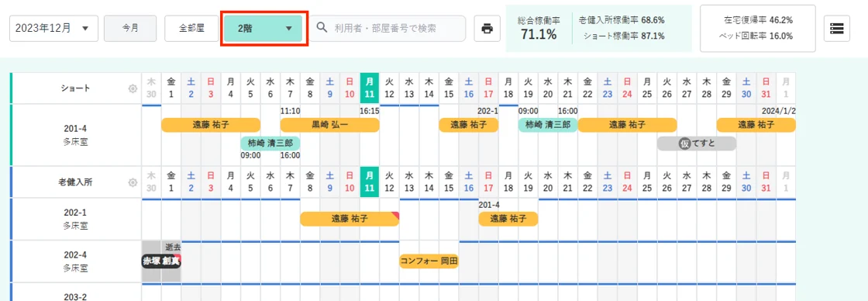Expand the 2階 floor dropdown
Image resolution: width=868 pixels, height=301 pixels.
tap(263, 28)
